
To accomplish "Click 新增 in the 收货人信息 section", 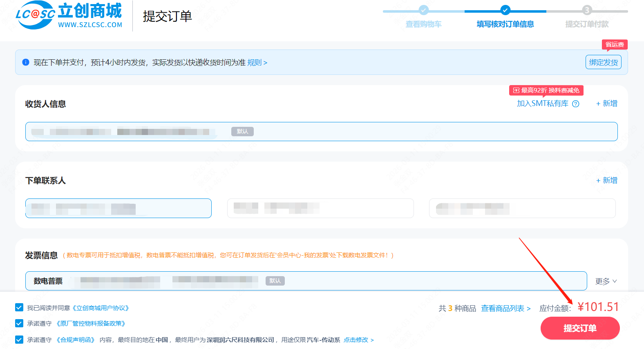I will 606,104.
